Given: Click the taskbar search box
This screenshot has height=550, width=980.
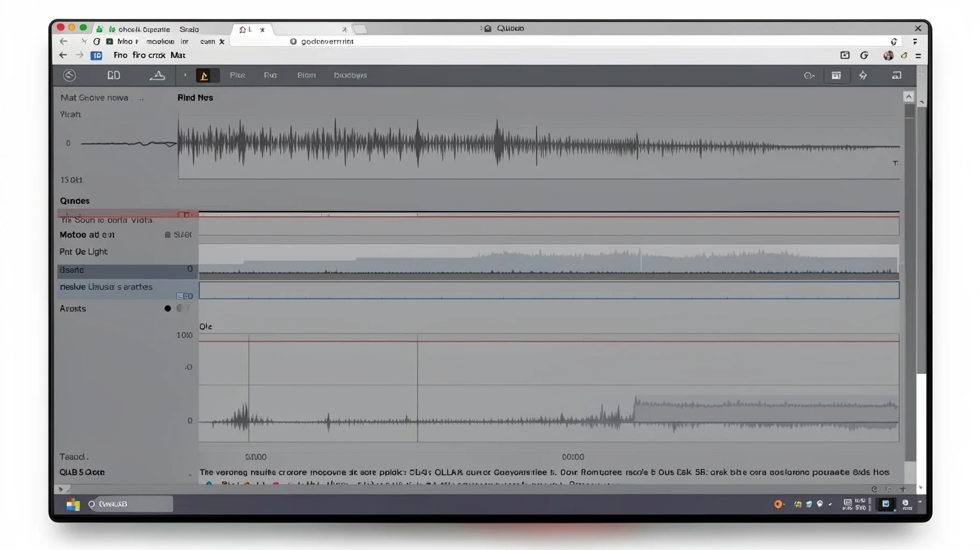Looking at the screenshot, I should pos(130,504).
